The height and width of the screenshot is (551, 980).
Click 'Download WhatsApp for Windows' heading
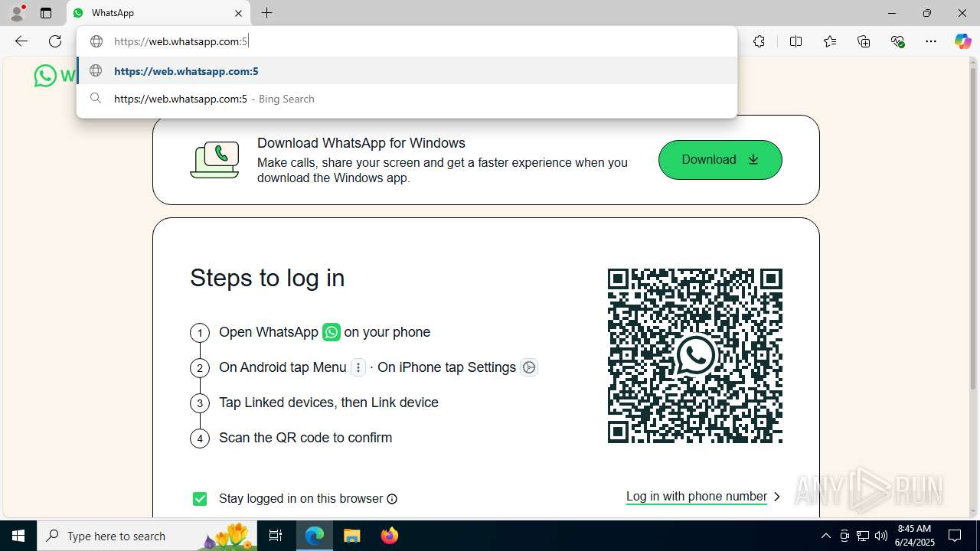(361, 143)
